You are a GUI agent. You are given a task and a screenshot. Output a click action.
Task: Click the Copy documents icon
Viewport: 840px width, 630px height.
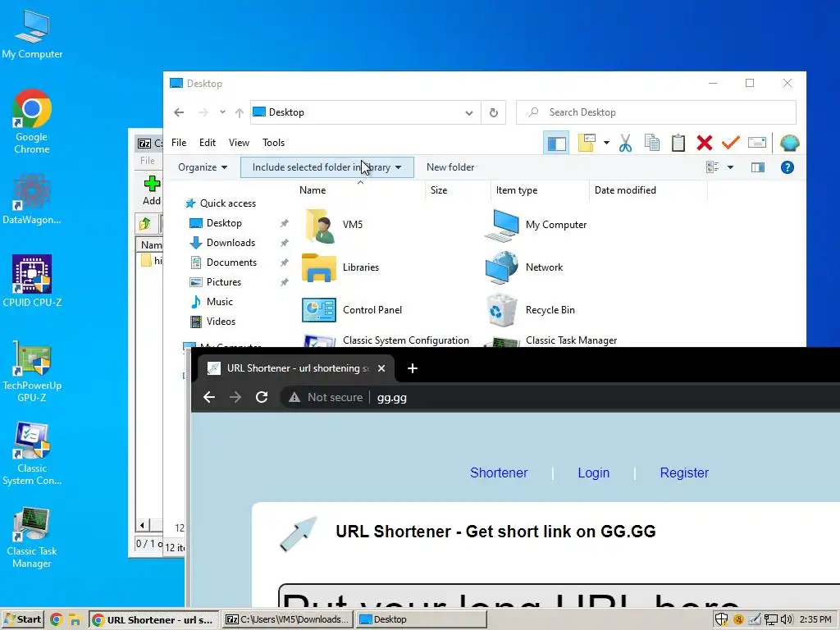[652, 143]
